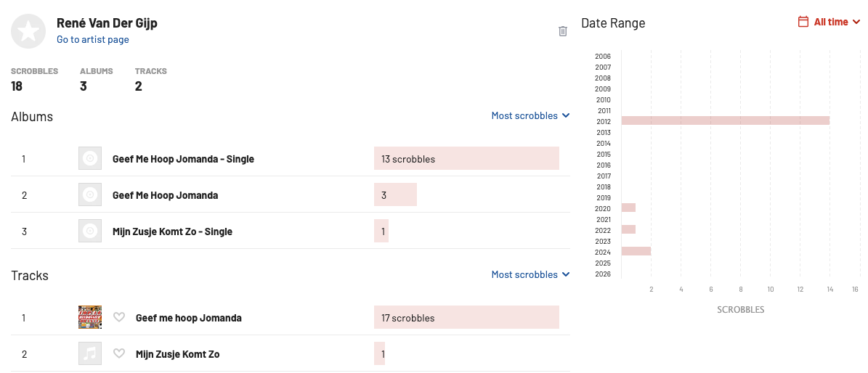Image resolution: width=868 pixels, height=373 pixels.
Task: Click album art for Geef Me Hoop Jomanda - Single
Action: tap(90, 159)
